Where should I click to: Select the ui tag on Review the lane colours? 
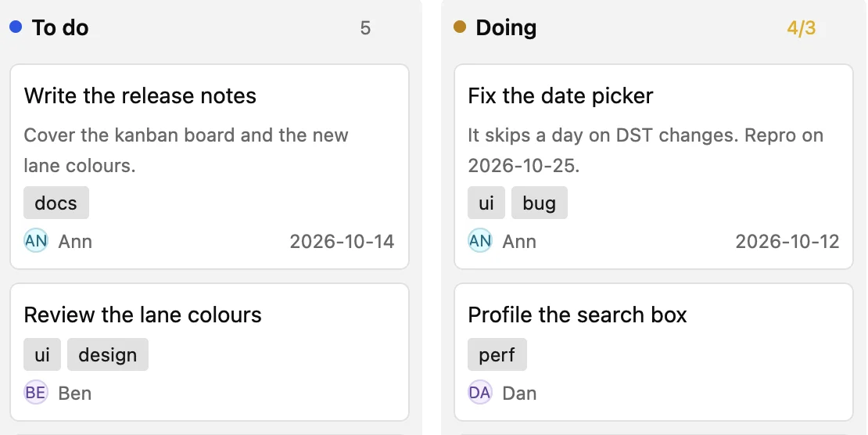(42, 354)
